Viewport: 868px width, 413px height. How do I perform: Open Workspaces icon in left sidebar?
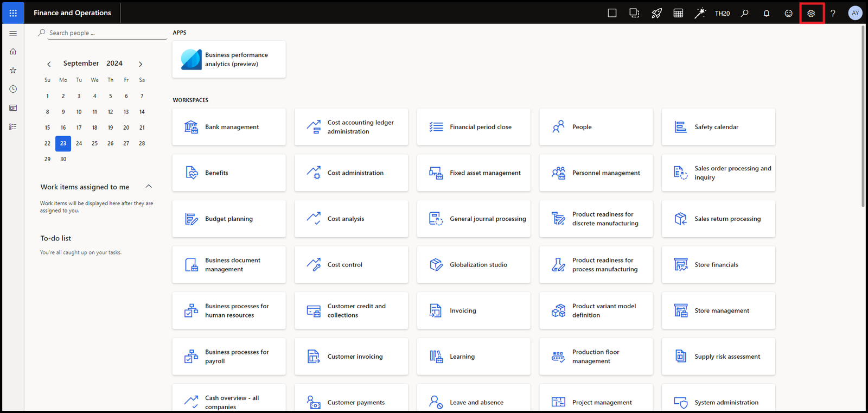(x=13, y=108)
